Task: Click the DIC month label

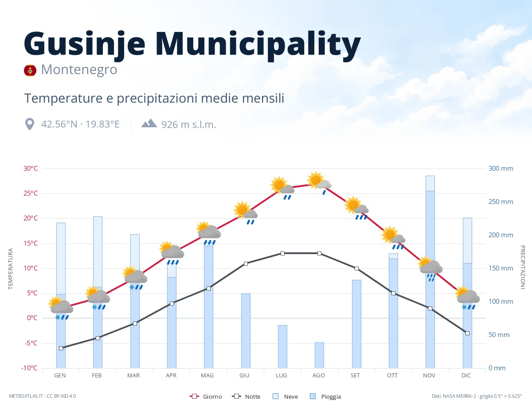Action: click(x=466, y=376)
